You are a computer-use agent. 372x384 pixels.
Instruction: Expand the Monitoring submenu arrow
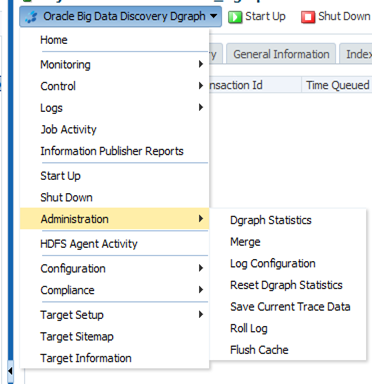tap(201, 64)
